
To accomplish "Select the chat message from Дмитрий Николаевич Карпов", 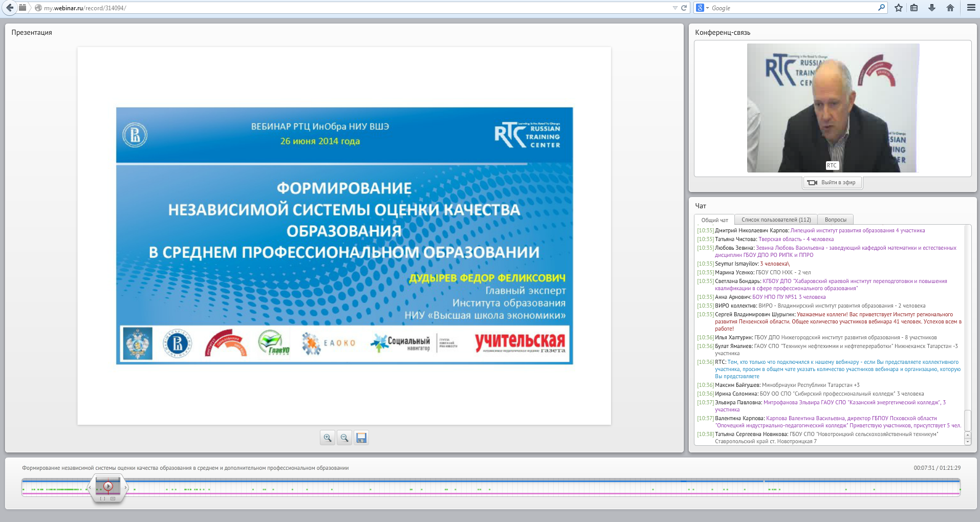I will click(811, 231).
